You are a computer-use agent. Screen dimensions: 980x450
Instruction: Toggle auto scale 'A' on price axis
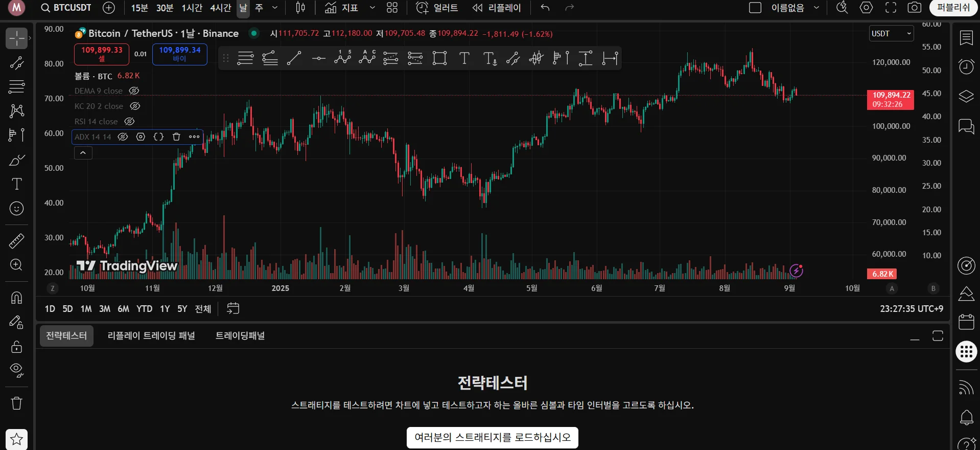[892, 288]
